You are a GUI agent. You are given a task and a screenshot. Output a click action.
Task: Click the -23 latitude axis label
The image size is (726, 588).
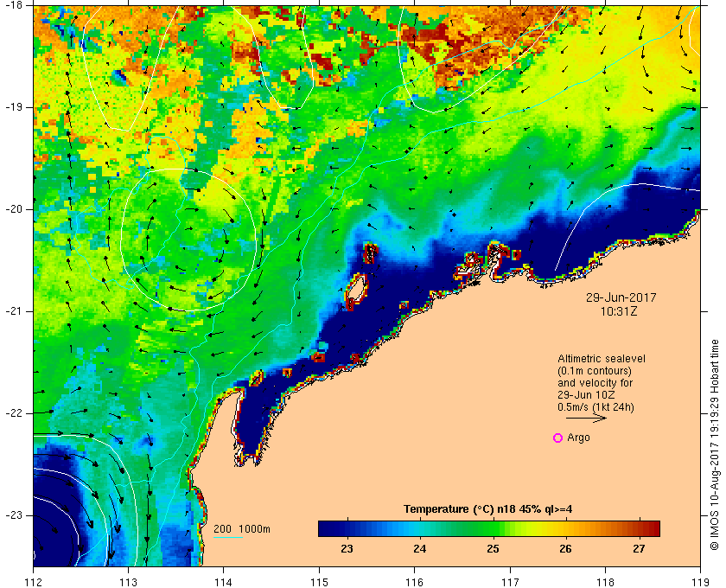click(x=14, y=514)
